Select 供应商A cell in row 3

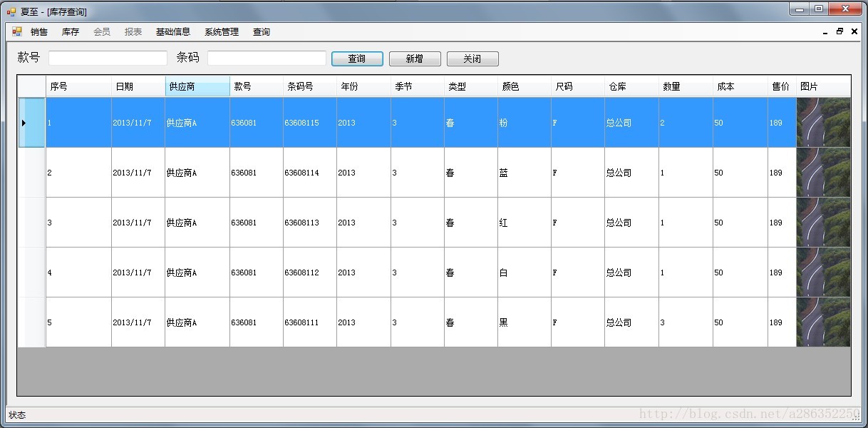coord(197,223)
